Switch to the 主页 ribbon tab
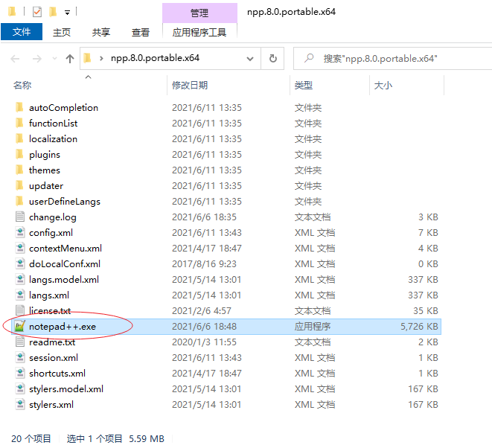 click(x=62, y=32)
